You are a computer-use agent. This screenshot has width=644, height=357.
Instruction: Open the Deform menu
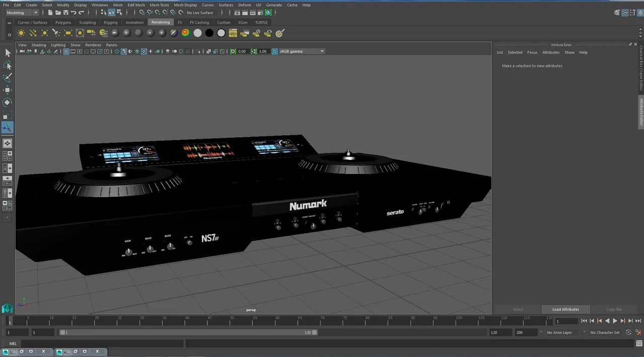[245, 5]
